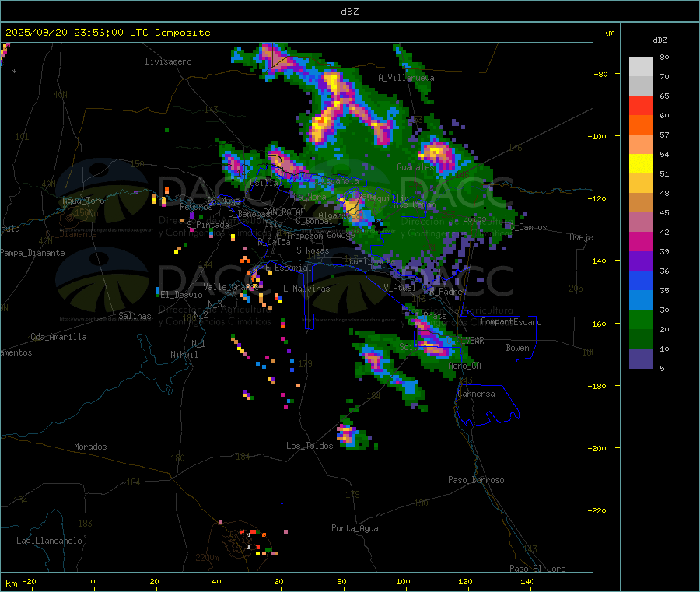Select the red 60 dBZ legend color
Image resolution: width=700 pixels, height=592 pixels.
(641, 105)
